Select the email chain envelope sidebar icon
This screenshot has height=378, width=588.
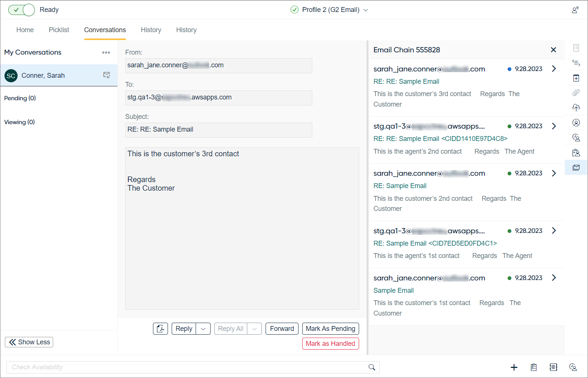coord(576,168)
